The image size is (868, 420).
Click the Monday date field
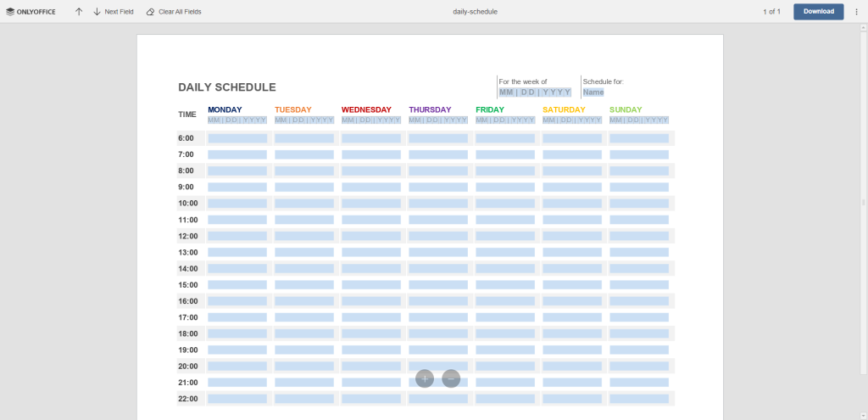point(237,120)
